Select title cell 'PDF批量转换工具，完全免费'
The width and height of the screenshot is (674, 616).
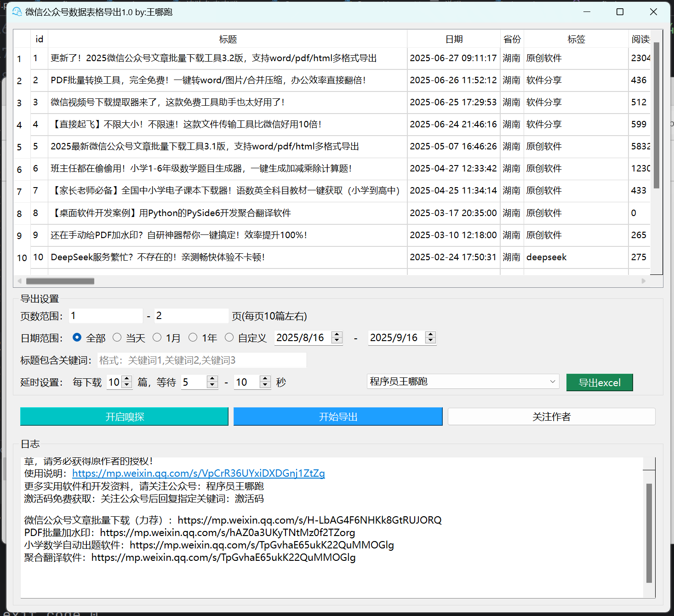click(x=228, y=80)
